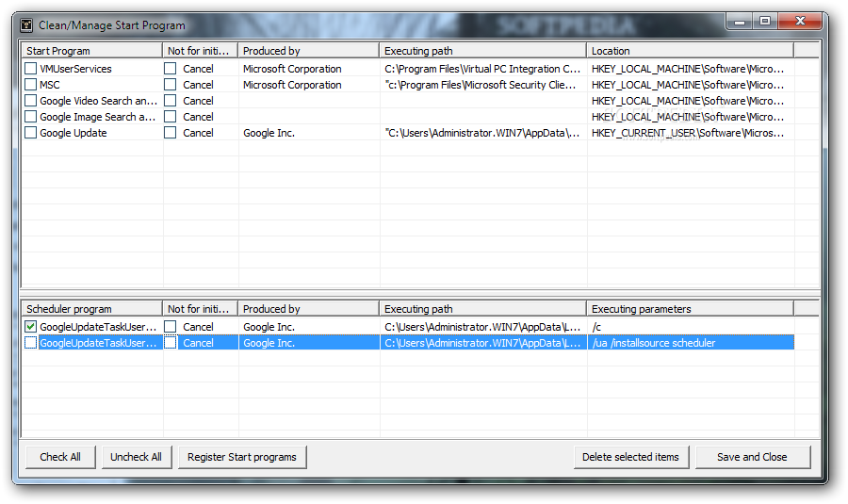The width and height of the screenshot is (848, 504).
Task: Click Delete selected items
Action: [630, 457]
